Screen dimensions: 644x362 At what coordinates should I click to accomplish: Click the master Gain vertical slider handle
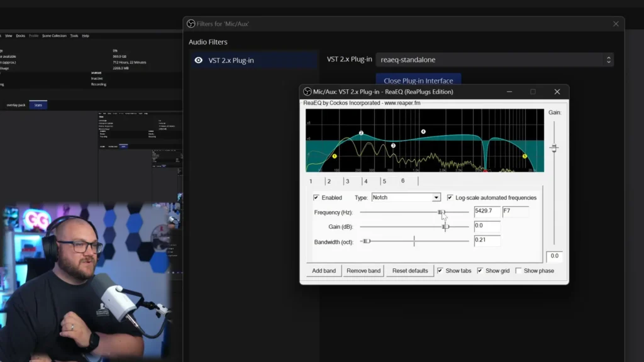pos(554,148)
